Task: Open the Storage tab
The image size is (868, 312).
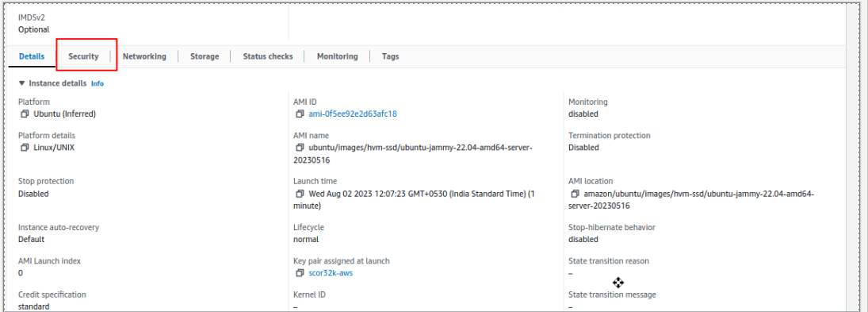Action: coord(205,56)
